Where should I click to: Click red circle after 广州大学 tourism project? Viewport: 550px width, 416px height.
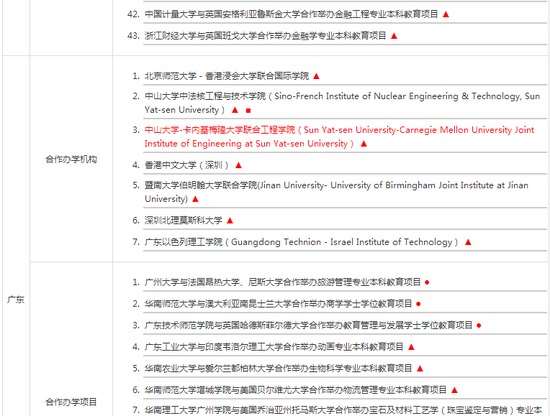pos(427,282)
